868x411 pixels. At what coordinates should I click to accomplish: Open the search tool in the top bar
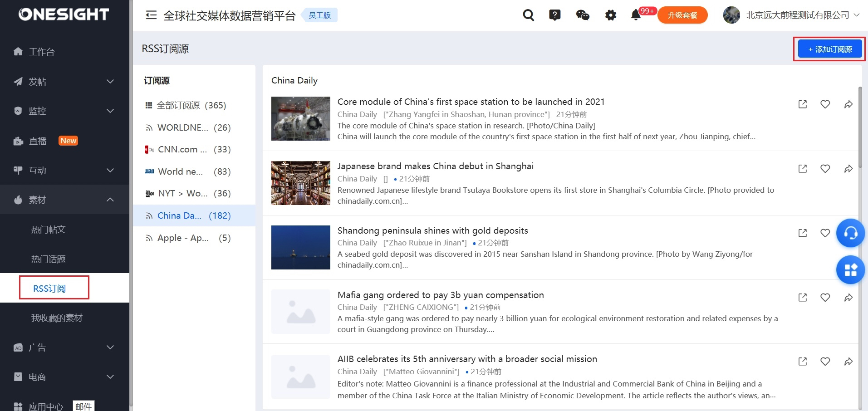[x=528, y=15]
